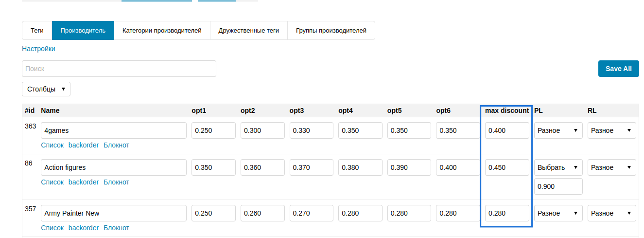644x238 pixels.
Task: Click Список link under 4games
Action: click(x=52, y=145)
